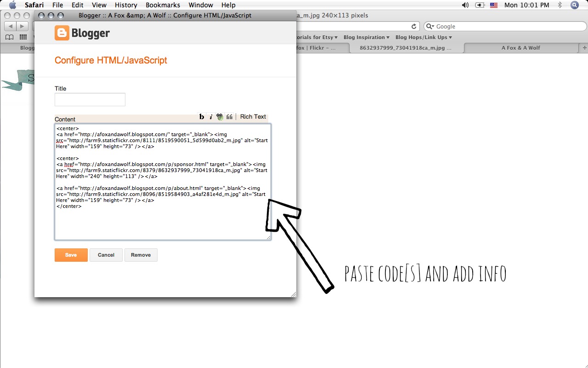Click inside the Title input field
Image resolution: width=588 pixels, height=368 pixels.
(90, 99)
